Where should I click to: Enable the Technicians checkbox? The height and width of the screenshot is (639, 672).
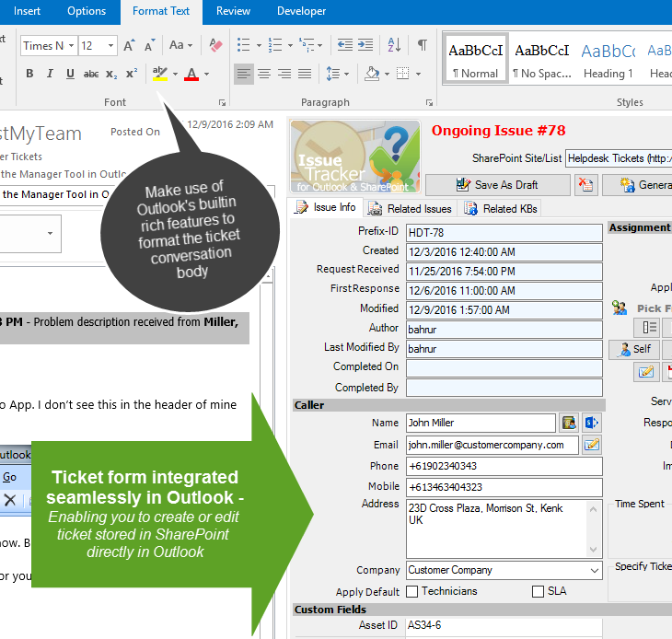[412, 591]
